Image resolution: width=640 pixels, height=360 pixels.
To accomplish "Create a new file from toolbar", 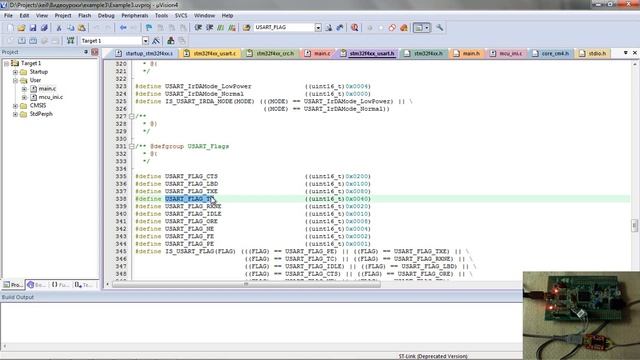I will [10, 28].
